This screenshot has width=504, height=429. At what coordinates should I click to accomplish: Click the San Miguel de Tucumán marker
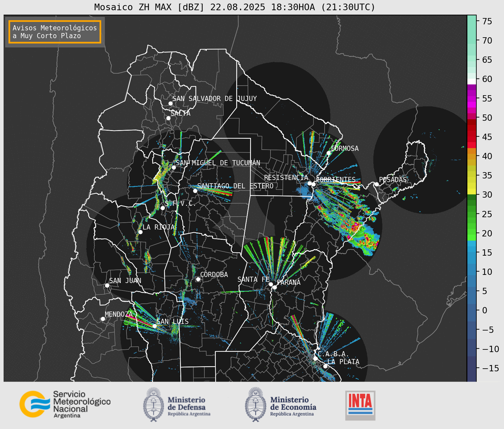pyautogui.click(x=173, y=167)
